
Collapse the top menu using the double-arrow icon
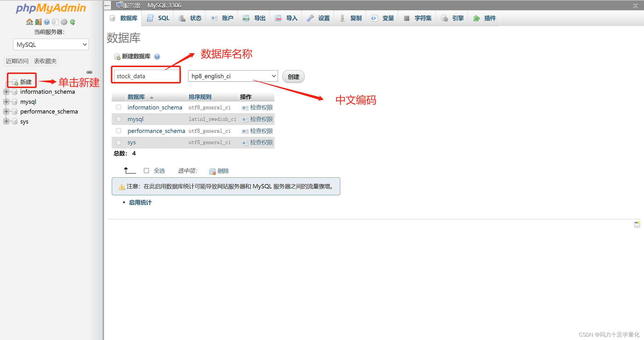(x=635, y=6)
